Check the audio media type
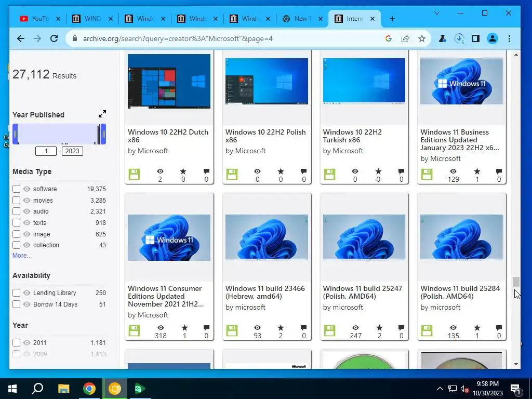Screen dimensions: 532x399 (16, 211)
